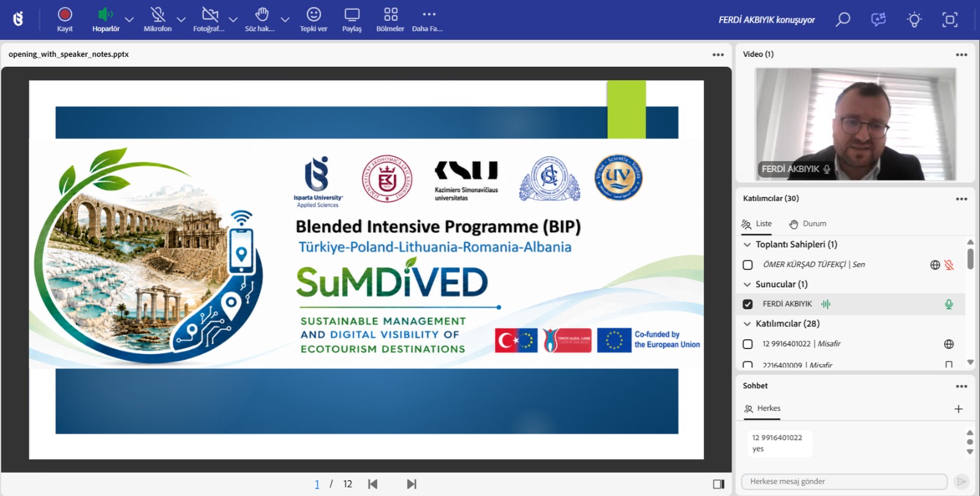980x496 pixels.
Task: Click the search magnifier in top bar
Action: [843, 20]
